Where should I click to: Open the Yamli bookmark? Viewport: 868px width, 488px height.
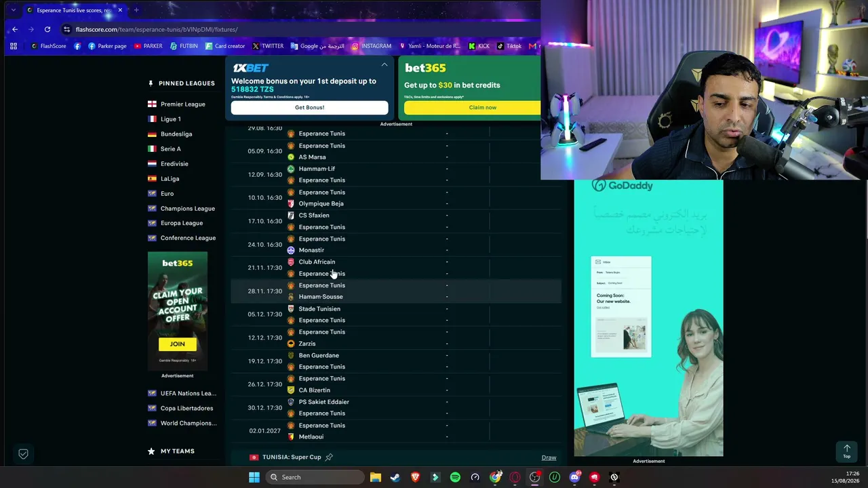pos(429,46)
